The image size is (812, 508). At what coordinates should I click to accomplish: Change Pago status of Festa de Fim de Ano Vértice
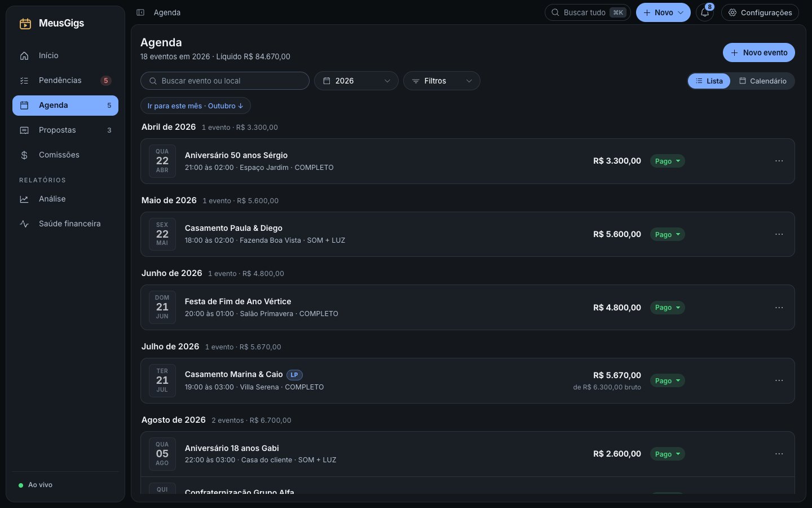pyautogui.click(x=668, y=308)
